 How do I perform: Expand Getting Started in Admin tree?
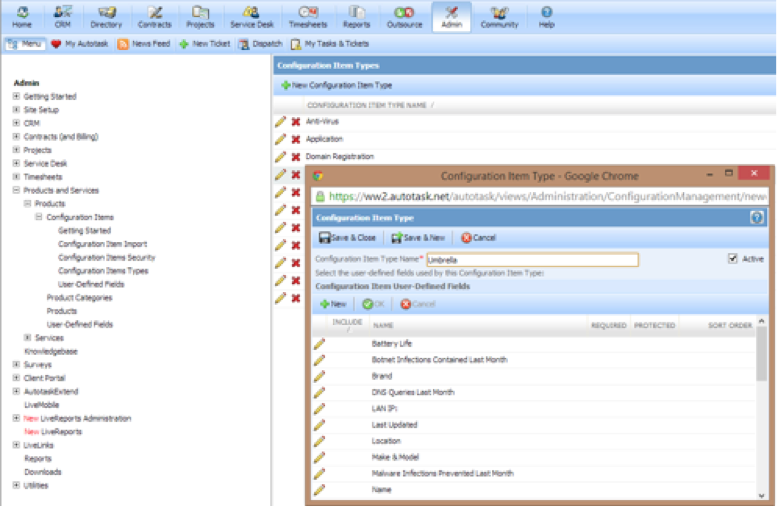point(16,96)
